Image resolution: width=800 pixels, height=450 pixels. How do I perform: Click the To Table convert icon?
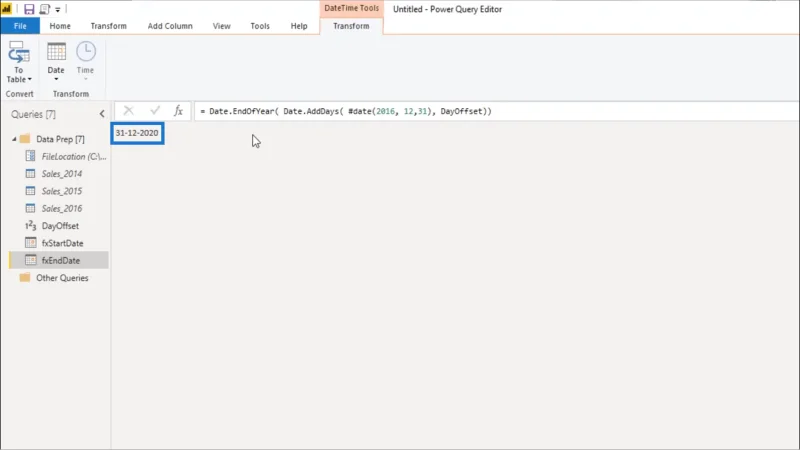(18, 52)
